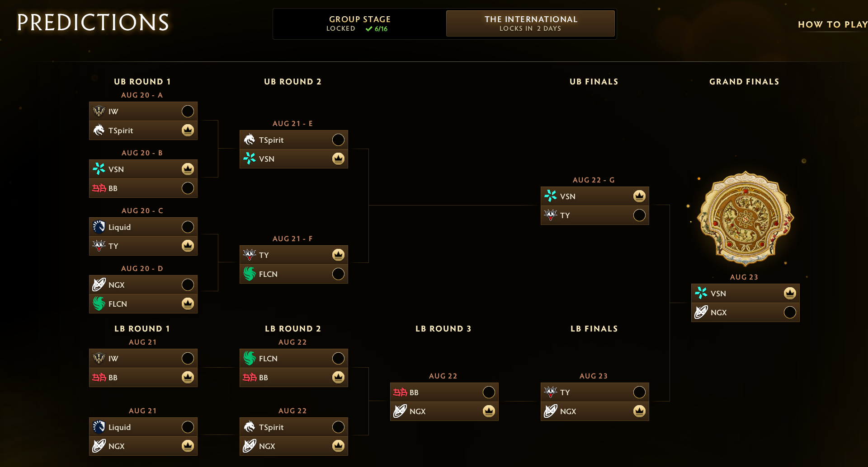Switch to the Group Stage tab
The image size is (868, 467).
(359, 23)
